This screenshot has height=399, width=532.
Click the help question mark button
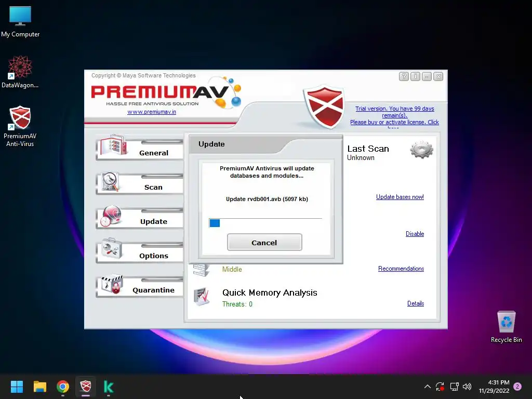point(404,76)
